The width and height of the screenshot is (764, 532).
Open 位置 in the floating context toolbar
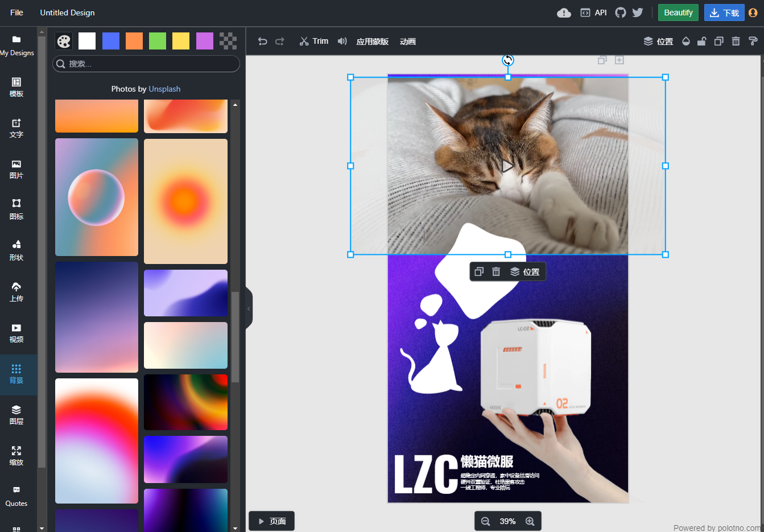tap(525, 272)
